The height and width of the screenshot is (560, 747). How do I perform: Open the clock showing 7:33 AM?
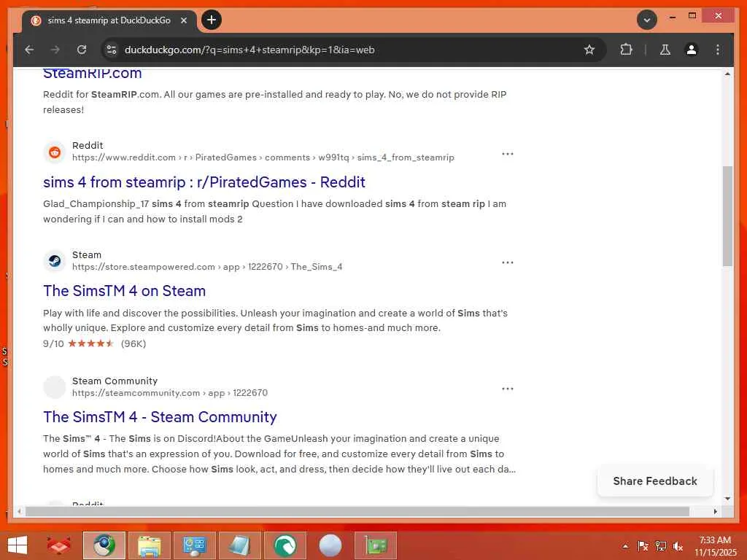point(715,546)
